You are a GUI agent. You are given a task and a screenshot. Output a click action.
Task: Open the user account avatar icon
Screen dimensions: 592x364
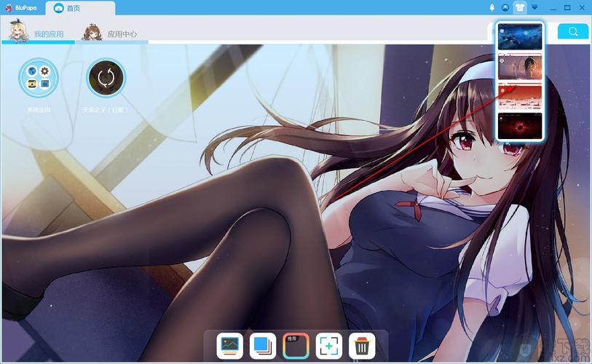click(505, 7)
